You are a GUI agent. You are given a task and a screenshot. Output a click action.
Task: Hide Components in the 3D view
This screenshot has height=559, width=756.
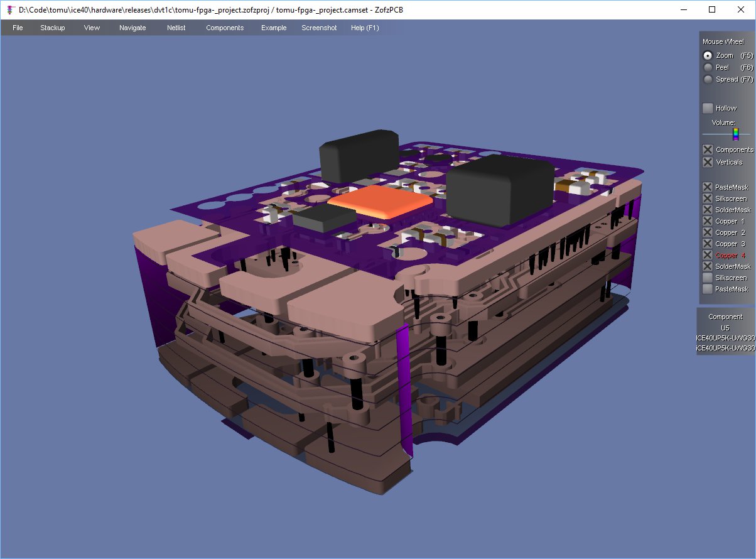click(708, 149)
